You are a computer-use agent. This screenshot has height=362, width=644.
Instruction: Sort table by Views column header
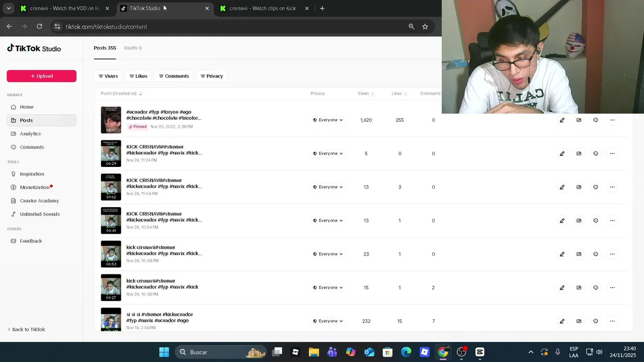[366, 94]
